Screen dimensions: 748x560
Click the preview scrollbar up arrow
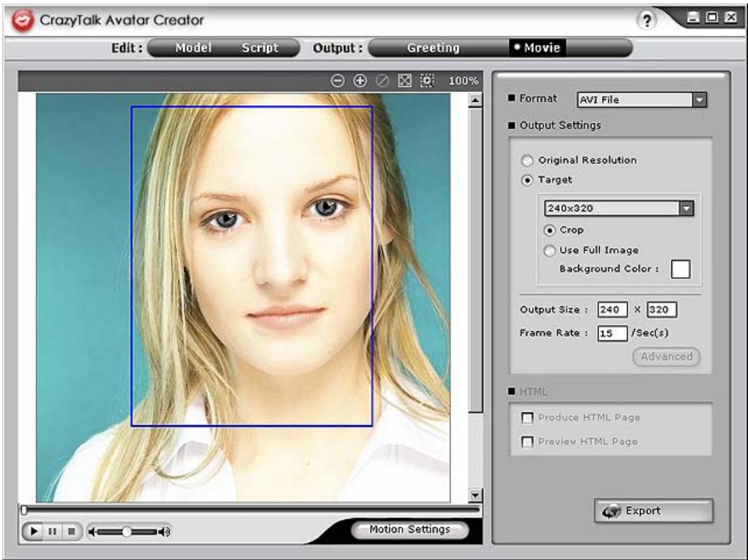click(x=475, y=100)
